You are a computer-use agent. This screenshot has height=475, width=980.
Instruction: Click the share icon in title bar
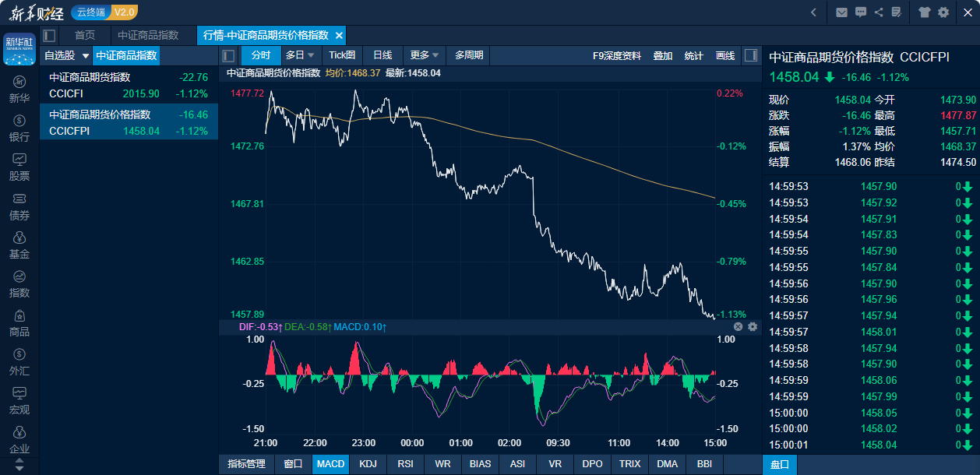[879, 12]
